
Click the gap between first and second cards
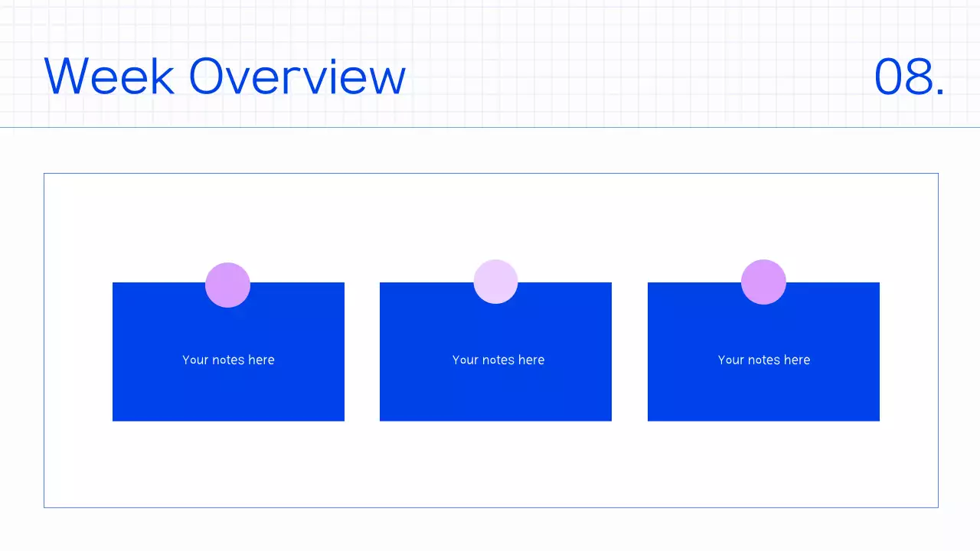pyautogui.click(x=362, y=352)
